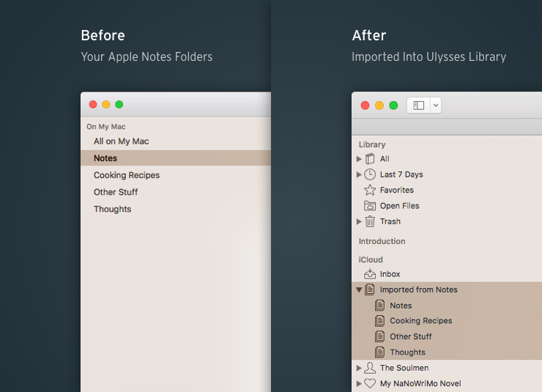
Task: Click the Library section heading
Action: 372,144
